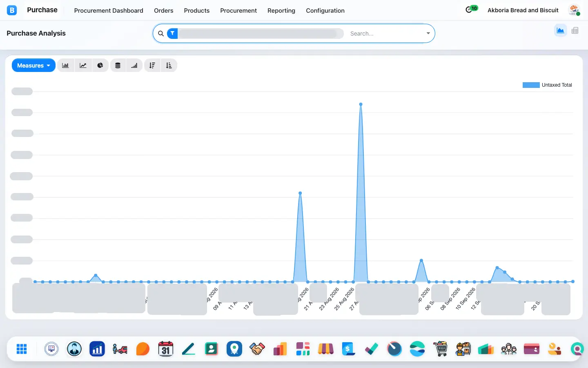Screen dimensions: 588x368
Task: Open the blue bar chart app in dock
Action: point(97,349)
